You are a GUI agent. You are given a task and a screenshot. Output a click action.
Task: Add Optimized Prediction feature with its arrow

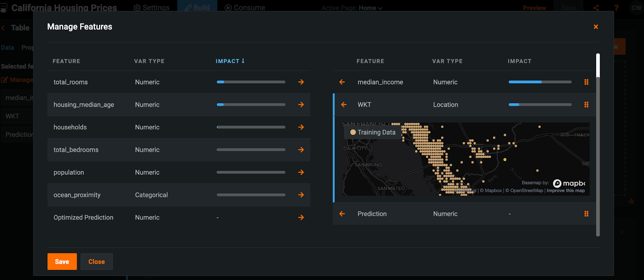coord(301,217)
